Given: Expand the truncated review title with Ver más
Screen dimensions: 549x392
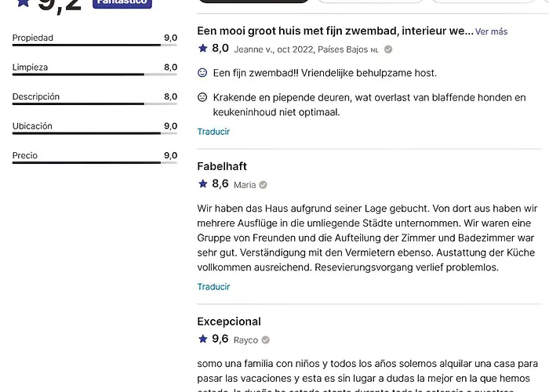Looking at the screenshot, I should [491, 31].
